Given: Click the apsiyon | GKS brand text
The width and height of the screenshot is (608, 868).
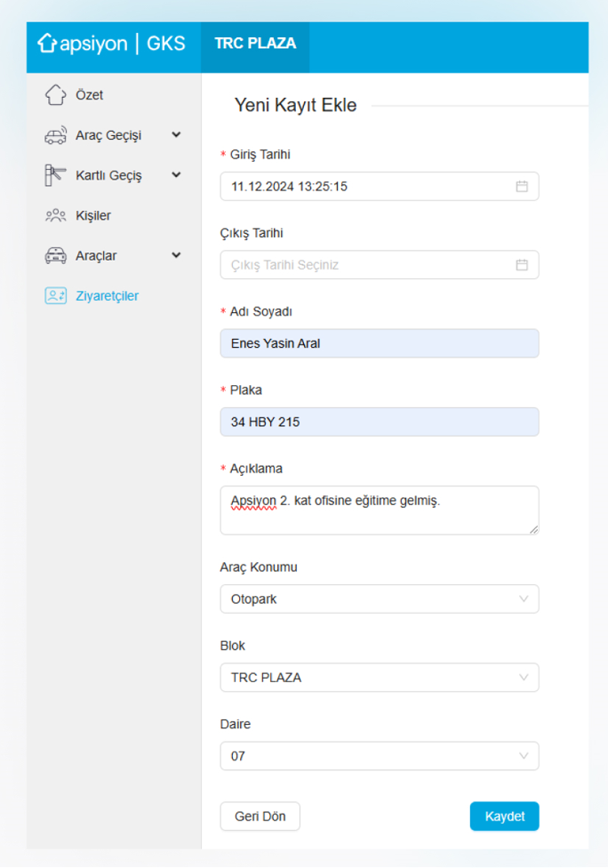Looking at the screenshot, I should point(123,44).
